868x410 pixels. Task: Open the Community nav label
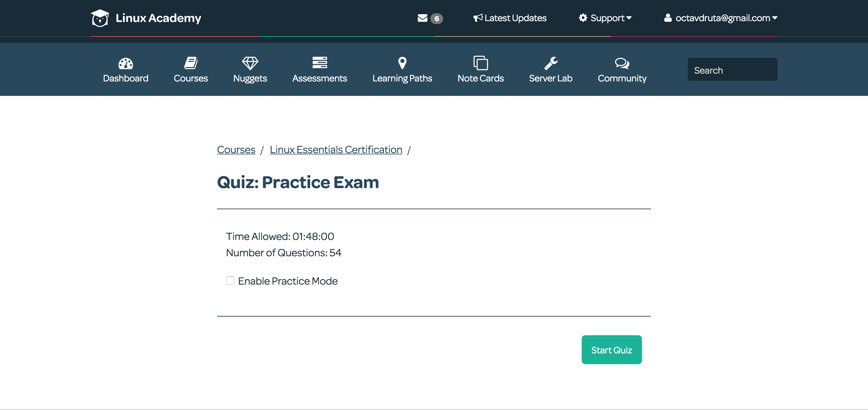coord(622,79)
